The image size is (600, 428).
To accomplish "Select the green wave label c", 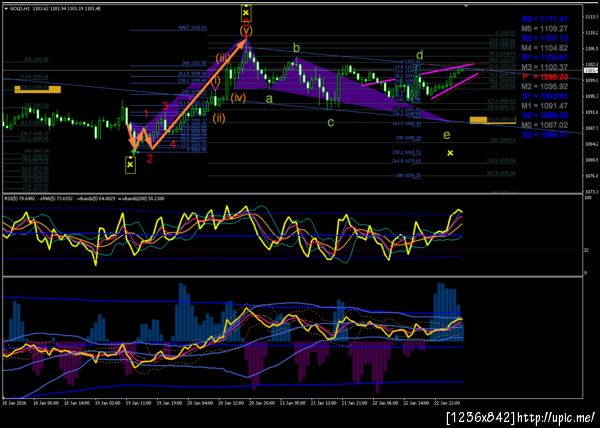I will click(x=331, y=122).
